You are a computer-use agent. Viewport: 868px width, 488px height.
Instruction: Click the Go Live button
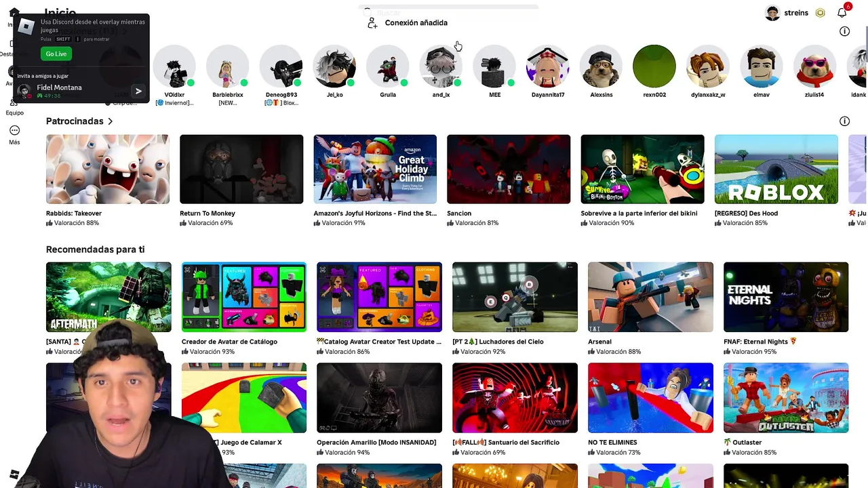point(56,54)
